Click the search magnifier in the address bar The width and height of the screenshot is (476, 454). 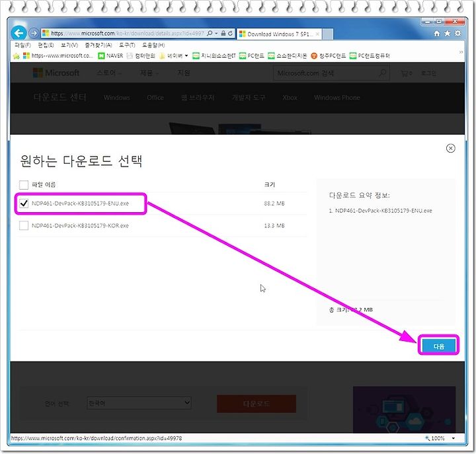pyautogui.click(x=210, y=33)
